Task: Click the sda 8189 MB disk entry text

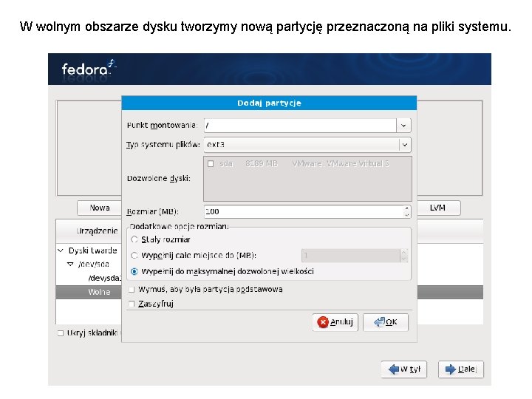Action: [304, 164]
